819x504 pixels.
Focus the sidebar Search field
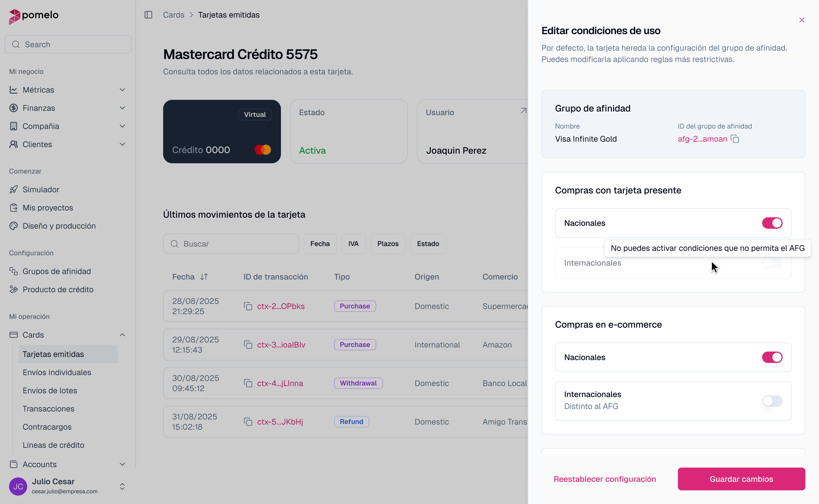(68, 44)
